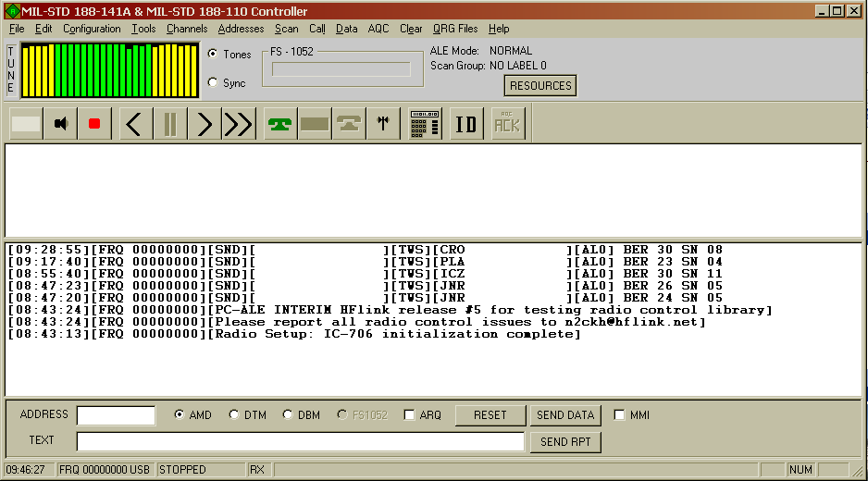
Task: Click the TUNE audio spectrum display
Action: (x=109, y=71)
